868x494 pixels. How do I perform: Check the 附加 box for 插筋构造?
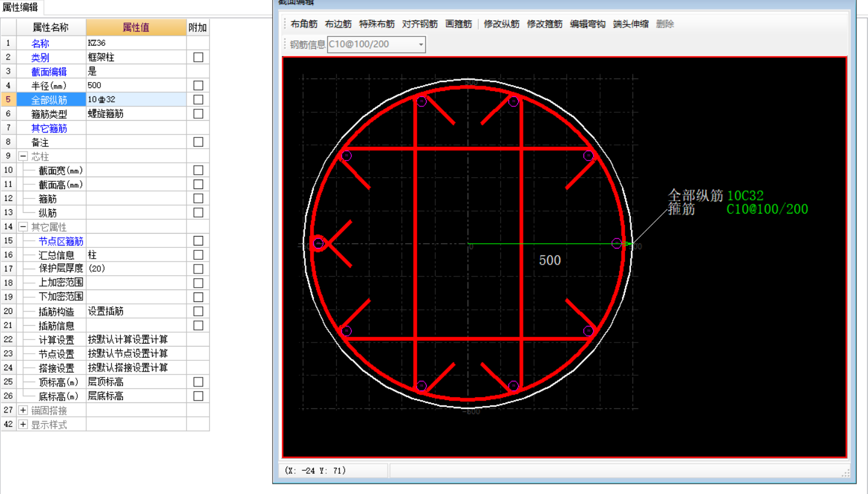click(x=198, y=311)
